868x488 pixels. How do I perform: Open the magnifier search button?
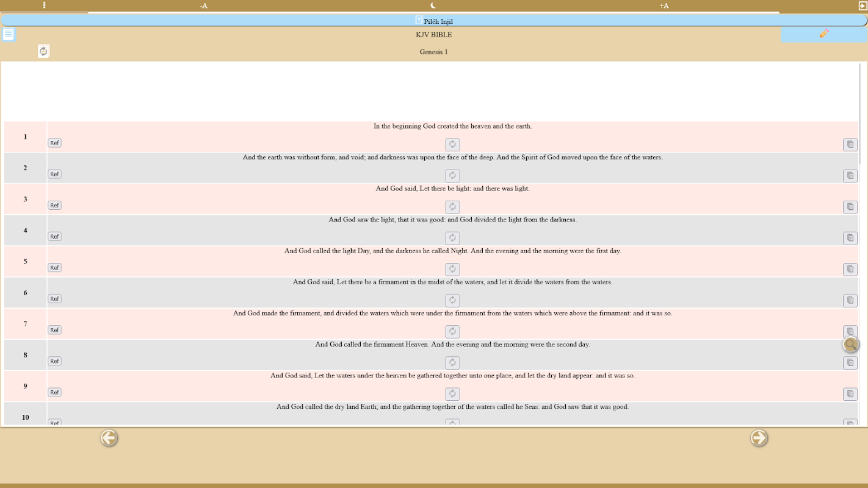pyautogui.click(x=851, y=345)
